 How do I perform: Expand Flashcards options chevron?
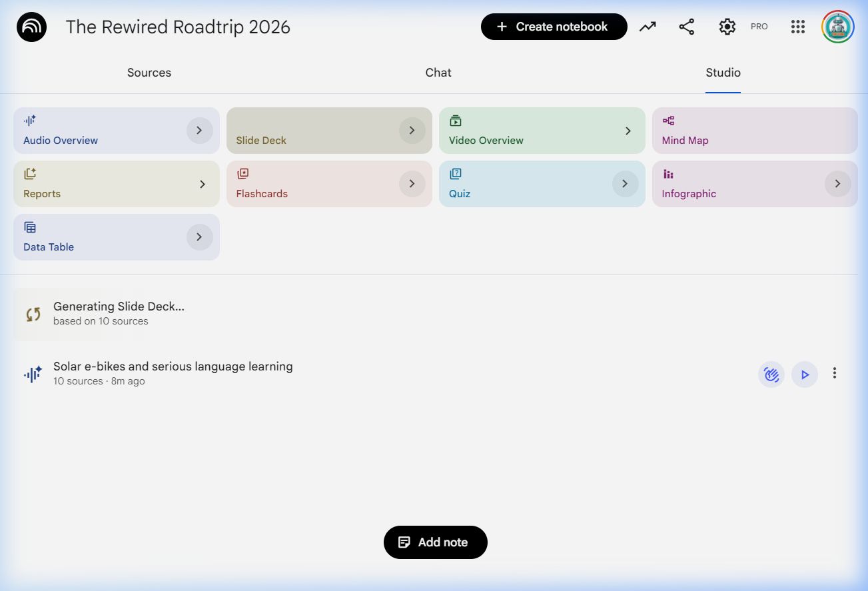[412, 184]
